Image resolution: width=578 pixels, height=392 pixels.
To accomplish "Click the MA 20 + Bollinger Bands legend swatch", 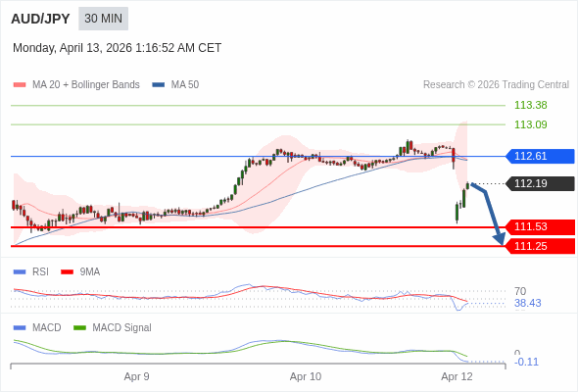I will click(20, 85).
